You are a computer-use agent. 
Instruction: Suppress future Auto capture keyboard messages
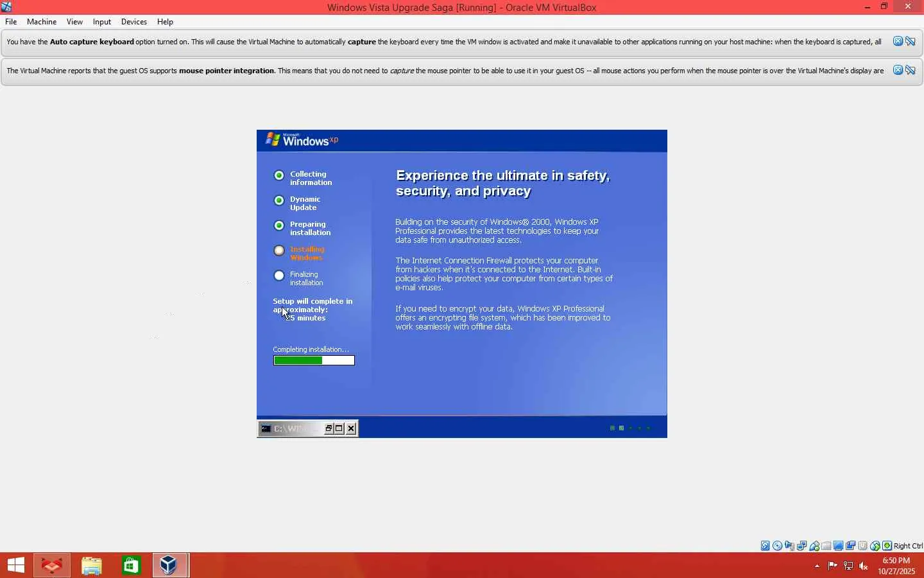[911, 41]
